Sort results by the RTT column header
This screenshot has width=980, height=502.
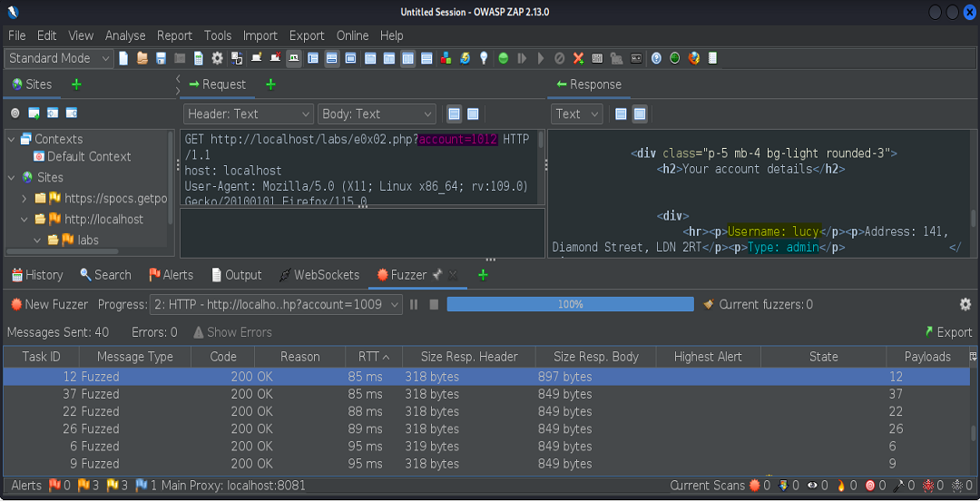[374, 357]
